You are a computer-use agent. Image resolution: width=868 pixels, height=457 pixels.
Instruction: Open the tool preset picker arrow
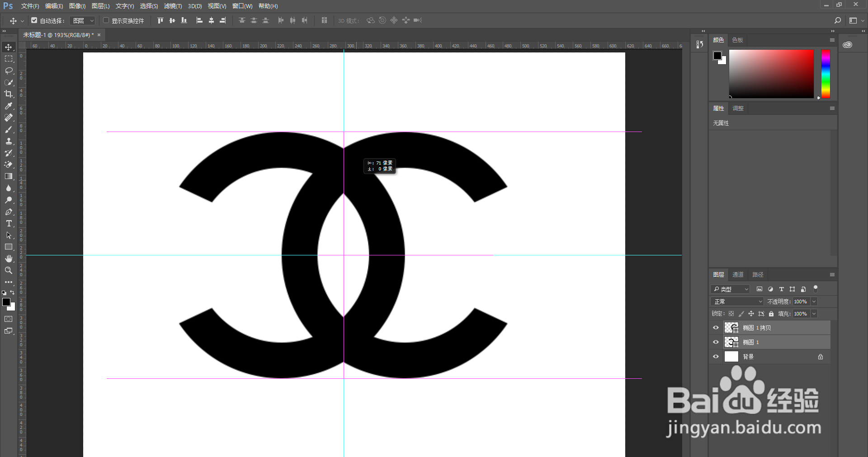coord(22,21)
